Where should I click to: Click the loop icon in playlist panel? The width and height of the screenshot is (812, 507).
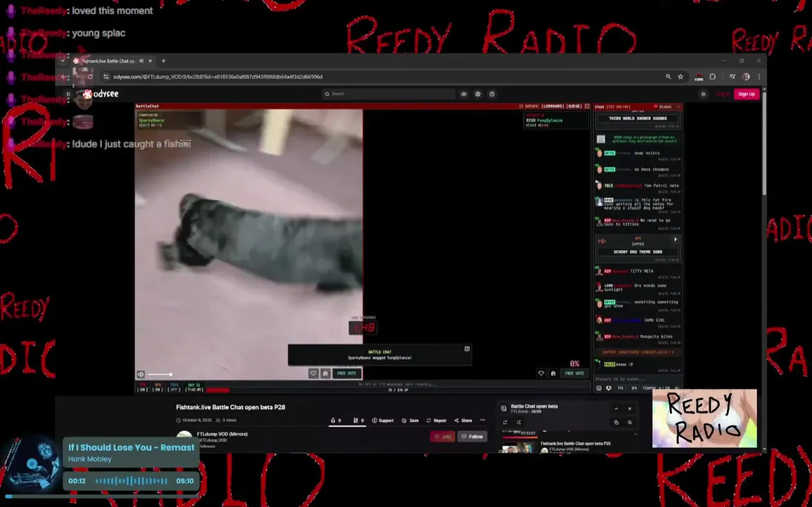pos(505,423)
